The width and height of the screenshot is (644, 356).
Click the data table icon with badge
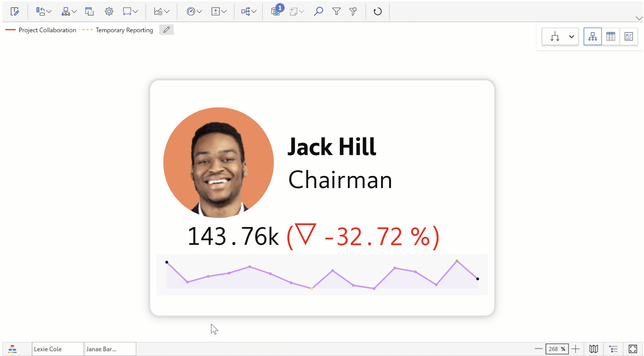click(x=276, y=11)
